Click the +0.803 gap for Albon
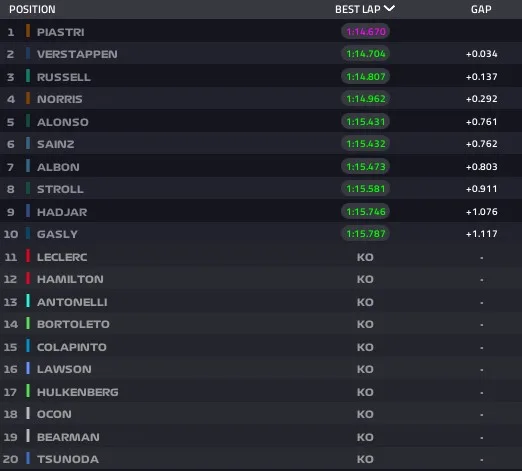This screenshot has height=471, width=522. tap(481, 167)
